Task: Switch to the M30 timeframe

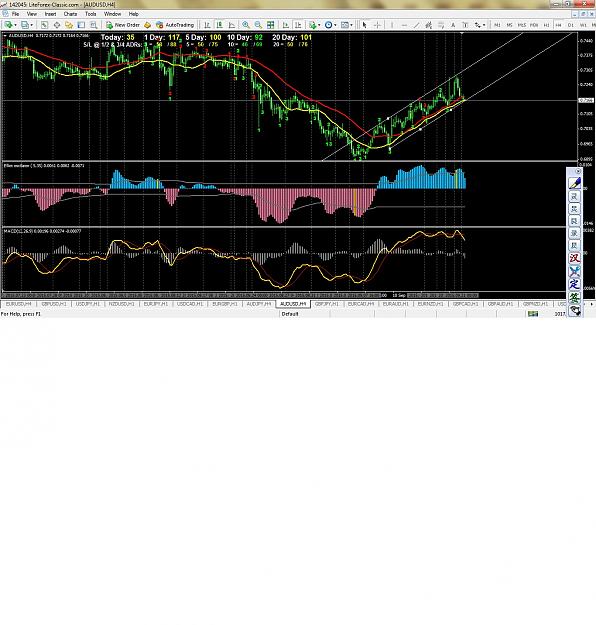Action: [x=534, y=25]
